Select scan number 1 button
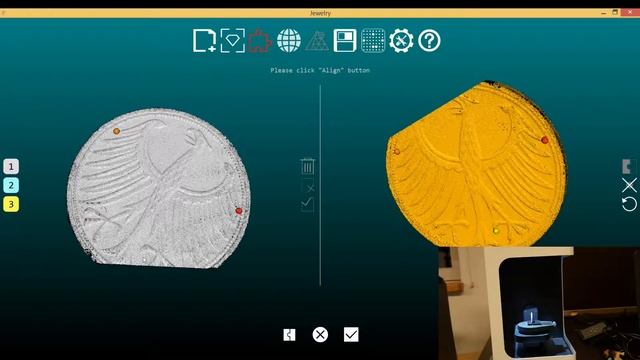 point(11,167)
